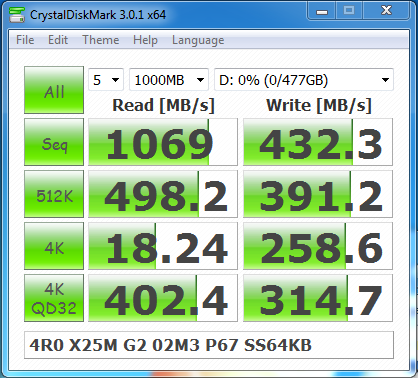Open the Language menu
This screenshot has width=418, height=378.
pos(198,40)
